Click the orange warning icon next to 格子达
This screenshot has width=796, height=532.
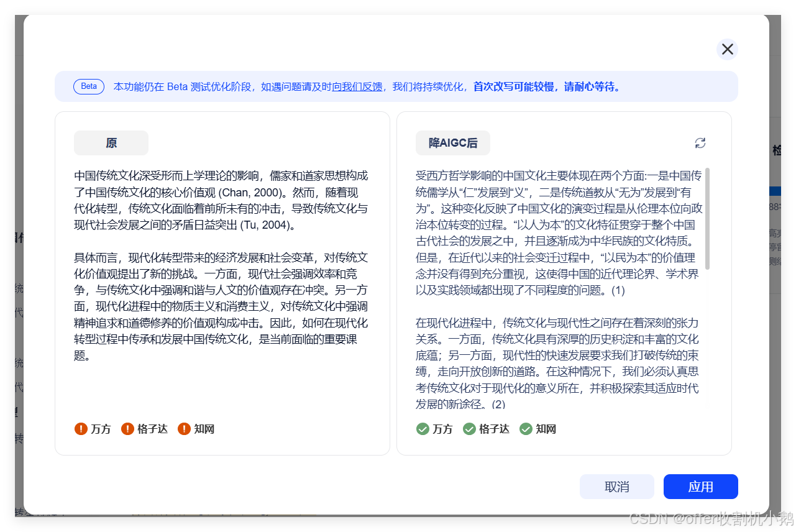click(127, 429)
